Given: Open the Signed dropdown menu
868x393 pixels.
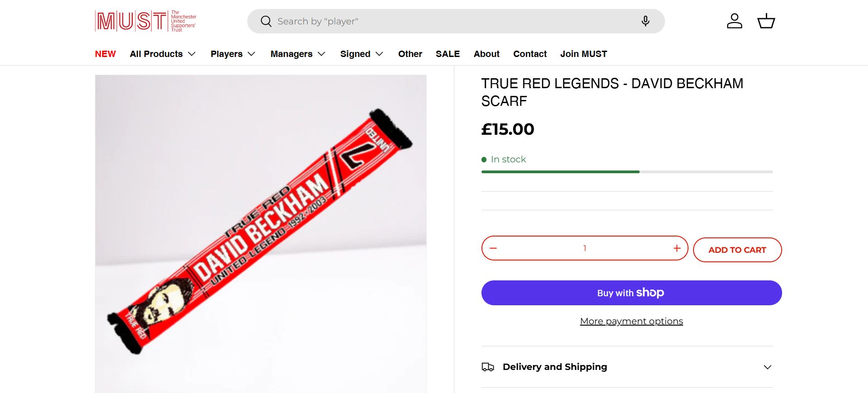Looking at the screenshot, I should (362, 54).
